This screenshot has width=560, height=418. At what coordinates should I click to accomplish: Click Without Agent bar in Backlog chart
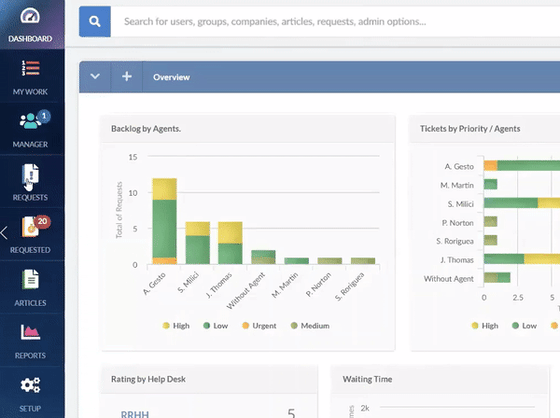click(263, 257)
